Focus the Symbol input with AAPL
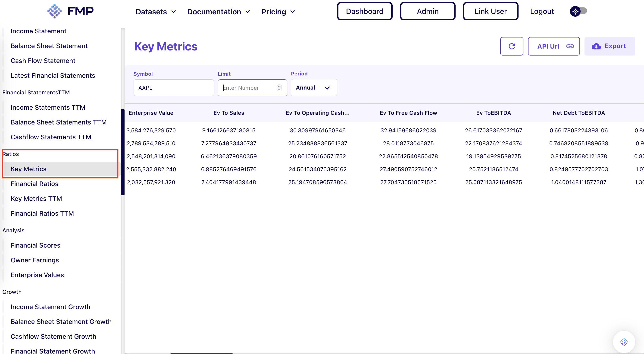The height and width of the screenshot is (354, 644). (x=174, y=88)
